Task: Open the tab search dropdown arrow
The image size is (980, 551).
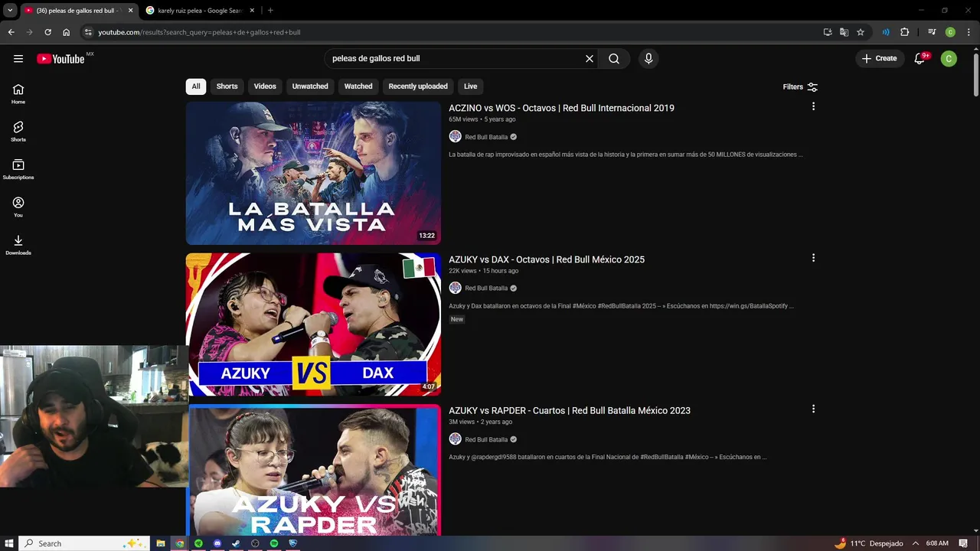Action: tap(10, 11)
